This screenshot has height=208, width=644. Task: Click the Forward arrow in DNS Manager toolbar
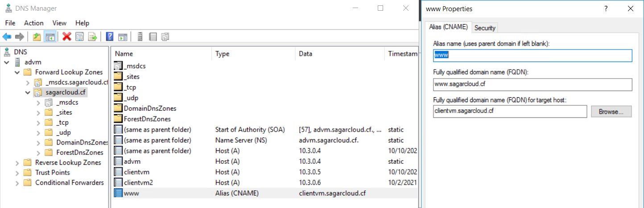[x=19, y=37]
